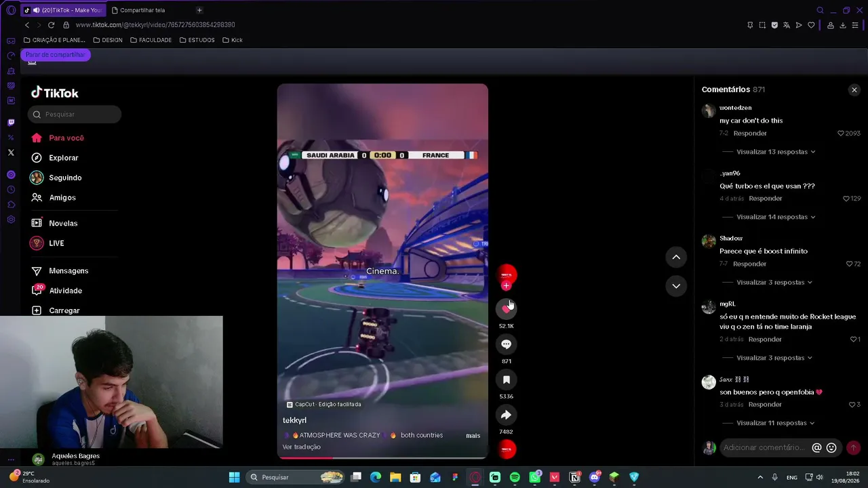Like Shadow's boost infinito comment
Image resolution: width=868 pixels, height=488 pixels.
pos(849,264)
